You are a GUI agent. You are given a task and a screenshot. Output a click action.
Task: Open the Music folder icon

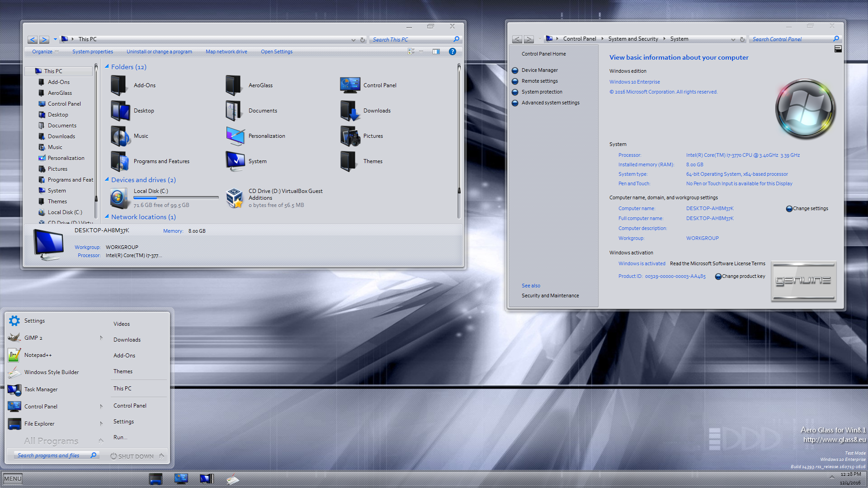[120, 136]
